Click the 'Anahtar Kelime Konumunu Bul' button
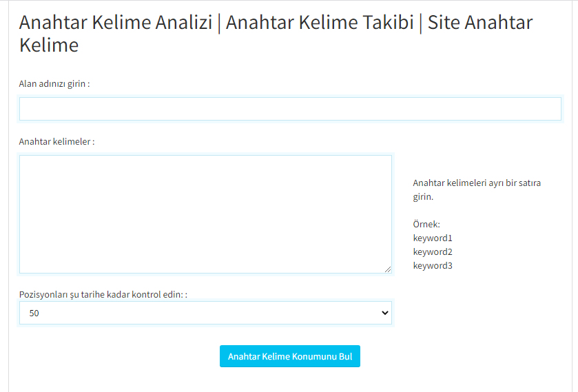 [x=290, y=356]
